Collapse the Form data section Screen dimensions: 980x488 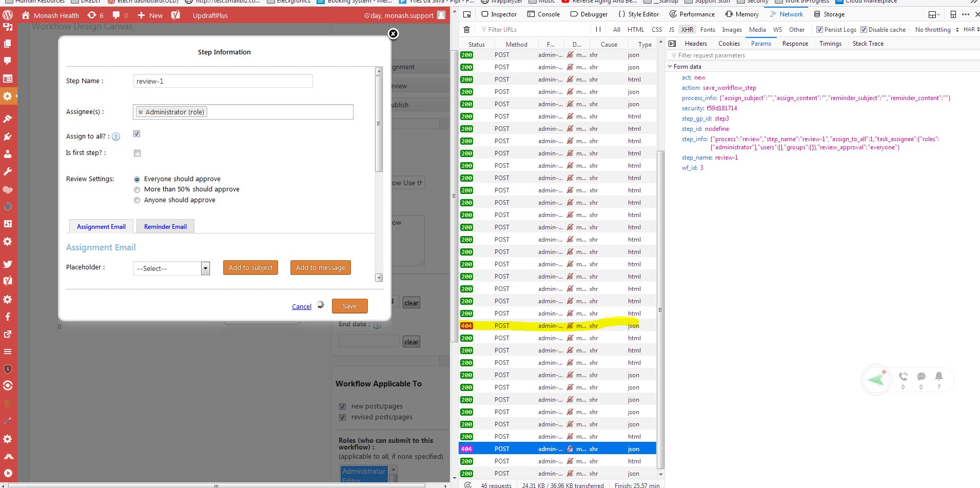tap(670, 67)
